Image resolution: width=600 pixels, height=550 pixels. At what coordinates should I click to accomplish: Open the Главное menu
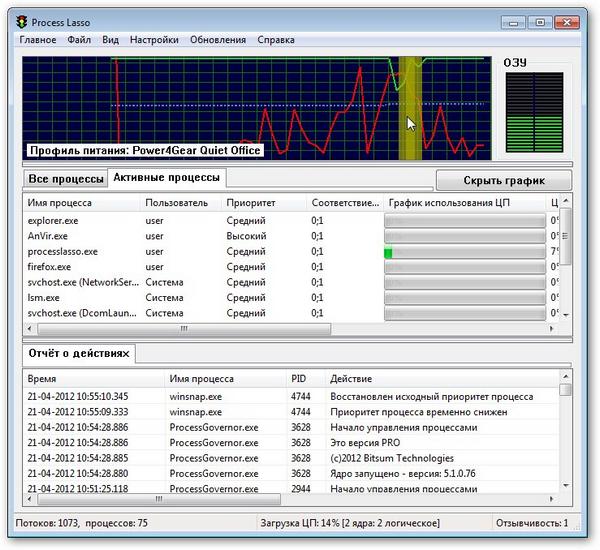click(x=37, y=40)
